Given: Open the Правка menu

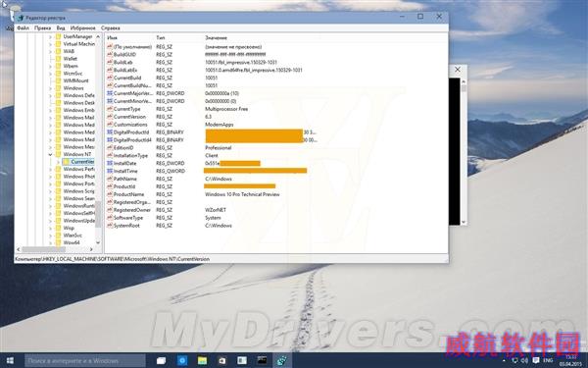Looking at the screenshot, I should pyautogui.click(x=42, y=27).
